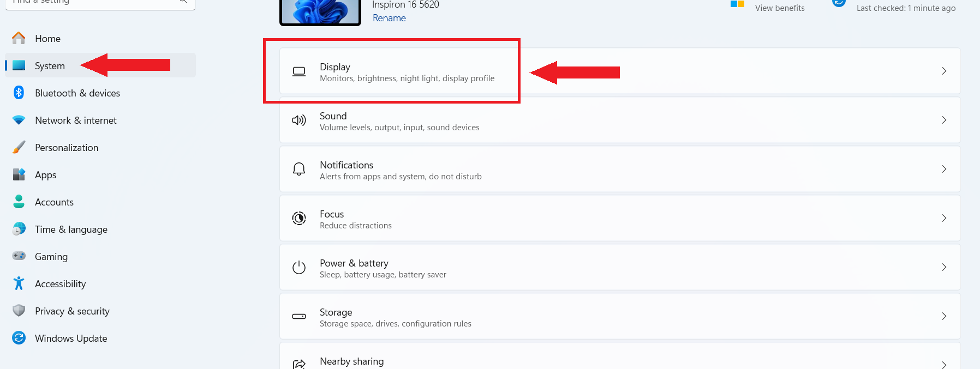Go to Accounts settings
The width and height of the screenshot is (980, 369).
[x=54, y=202]
